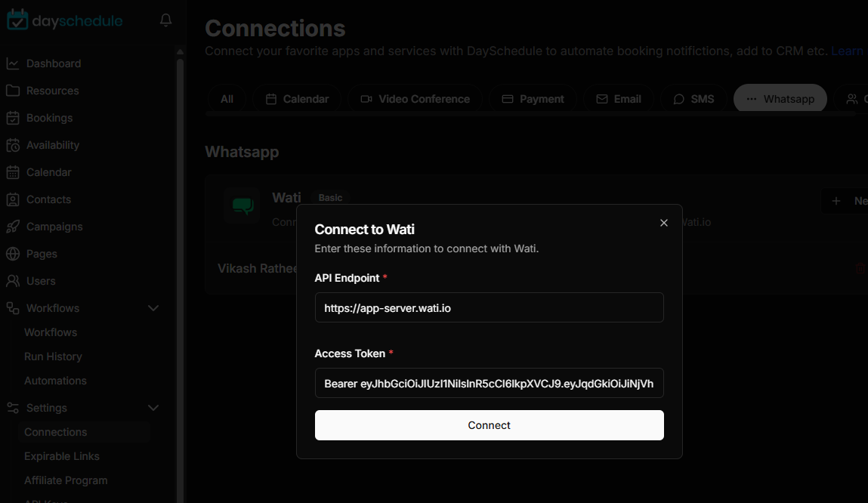Viewport: 868px width, 503px height.
Task: Click the Learn link
Action: click(x=847, y=51)
